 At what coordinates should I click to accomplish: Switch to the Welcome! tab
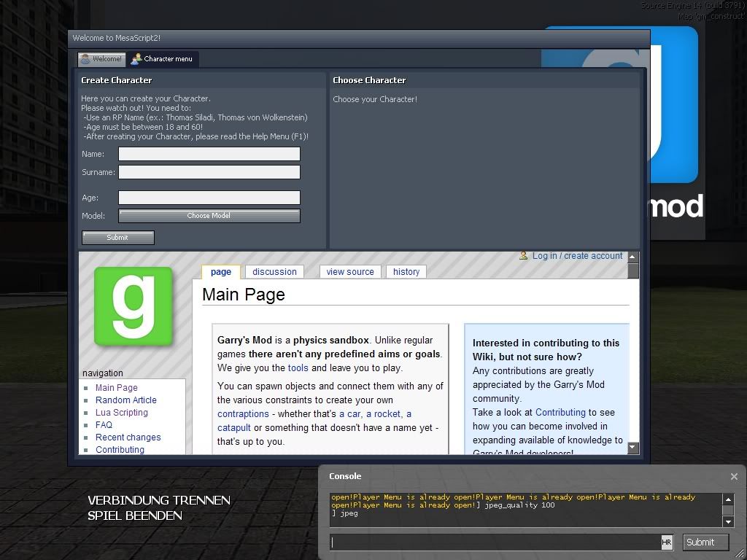tap(102, 59)
